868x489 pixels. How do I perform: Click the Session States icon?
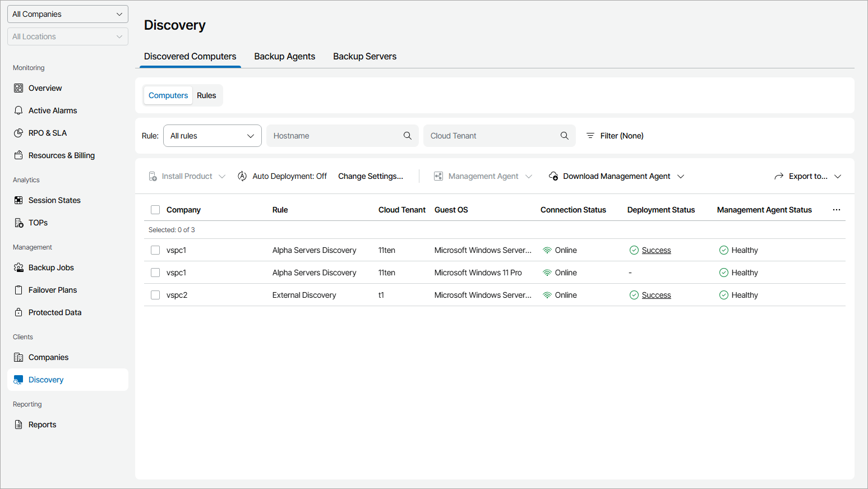click(19, 200)
